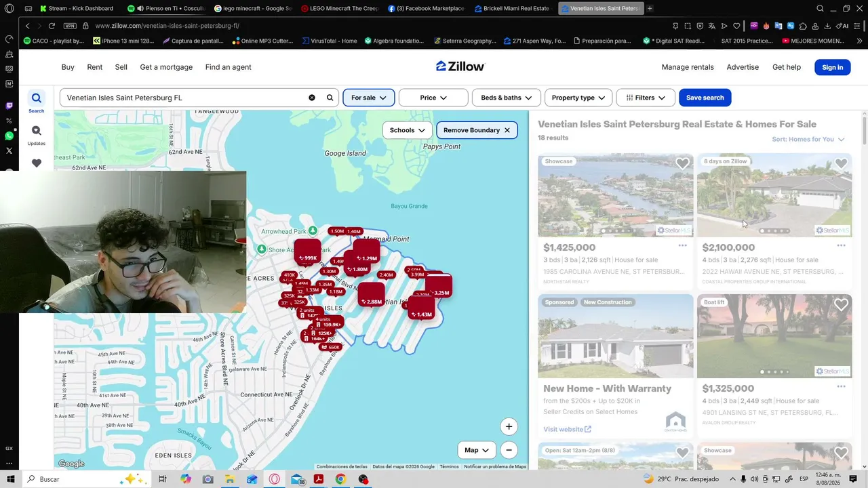Save the $2,100,000 listing with heart

(x=841, y=163)
